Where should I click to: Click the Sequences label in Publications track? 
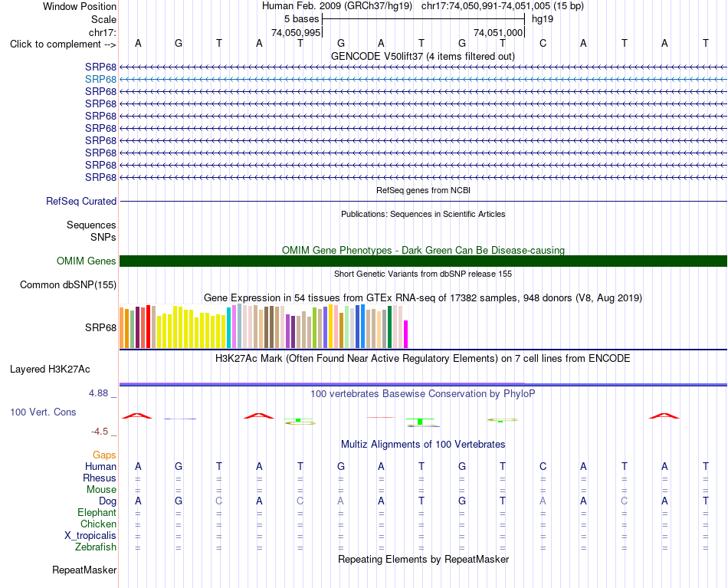pyautogui.click(x=91, y=225)
